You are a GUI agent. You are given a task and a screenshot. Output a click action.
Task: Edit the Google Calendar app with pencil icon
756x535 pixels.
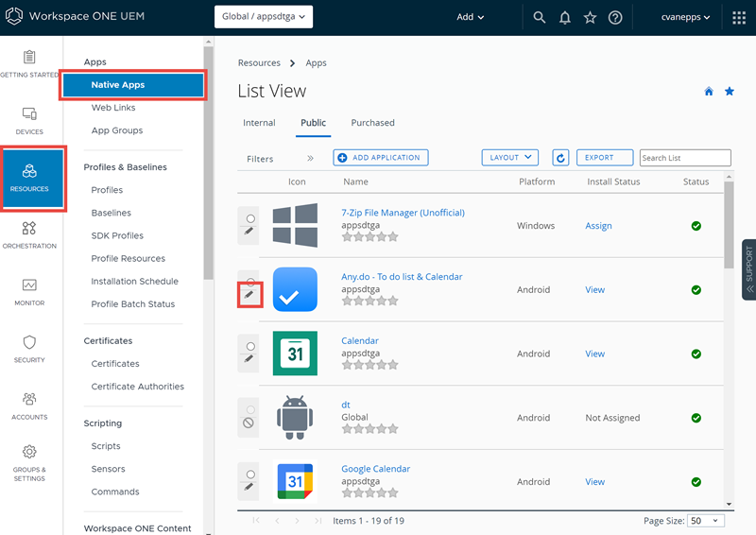(x=249, y=487)
